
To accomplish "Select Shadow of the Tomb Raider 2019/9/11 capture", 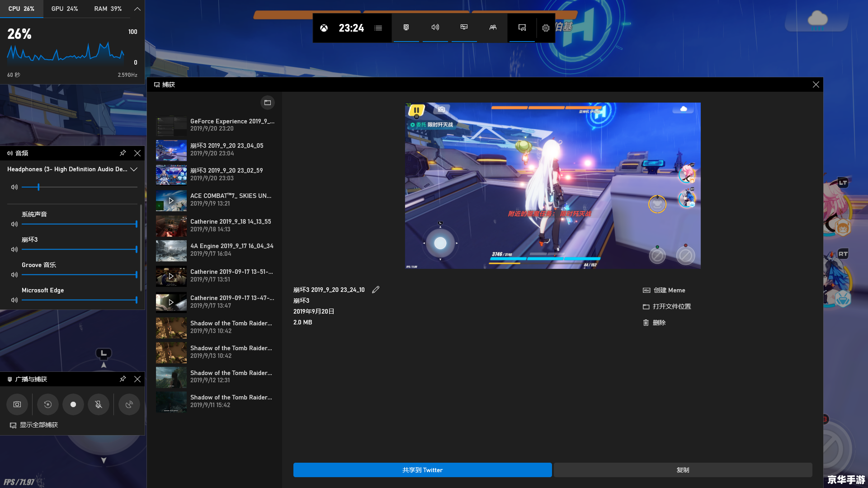I will tap(216, 402).
